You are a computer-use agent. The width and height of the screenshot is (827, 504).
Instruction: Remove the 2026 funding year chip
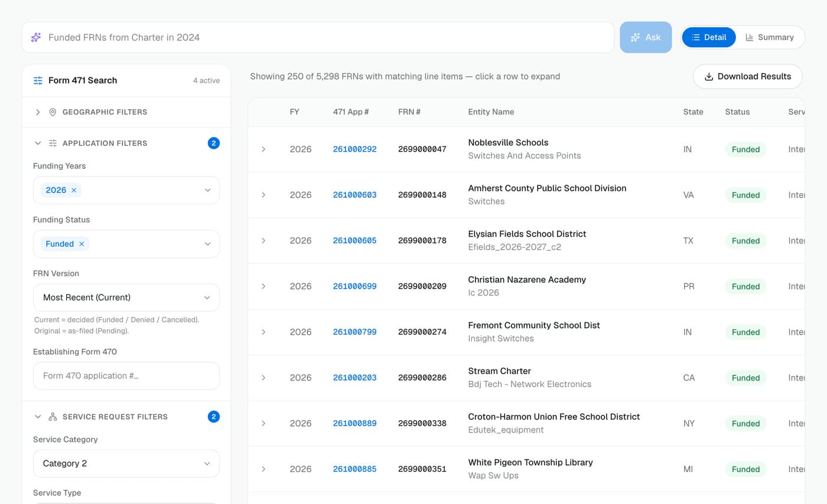click(74, 190)
